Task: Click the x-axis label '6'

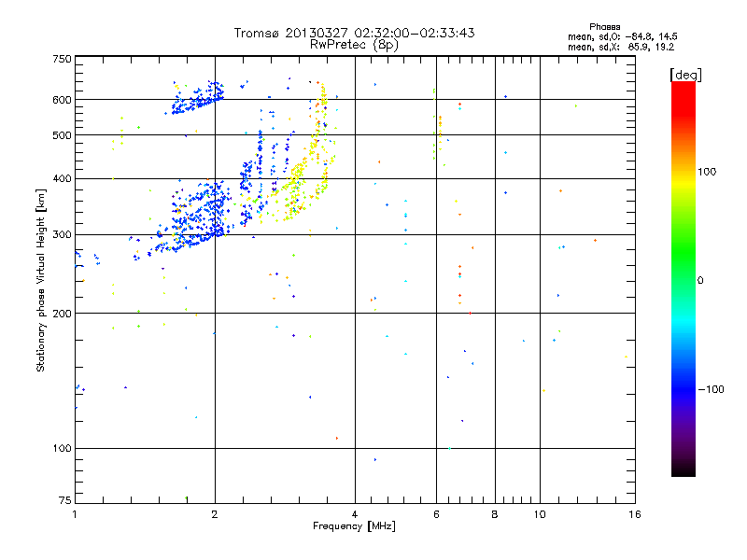Action: coord(436,514)
